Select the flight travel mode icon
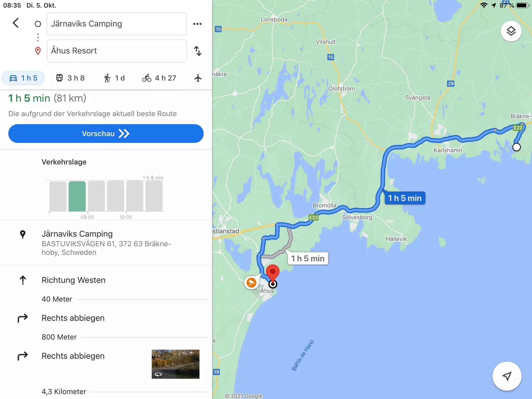This screenshot has width=532, height=399. tap(198, 78)
